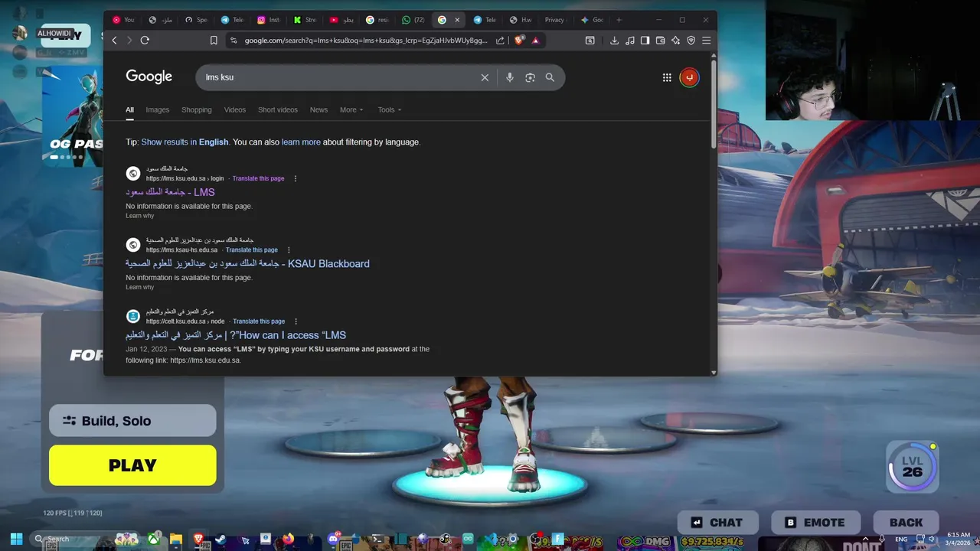
Task: Click Translate this page for lms.ksu.edu.sa
Action: tap(258, 178)
